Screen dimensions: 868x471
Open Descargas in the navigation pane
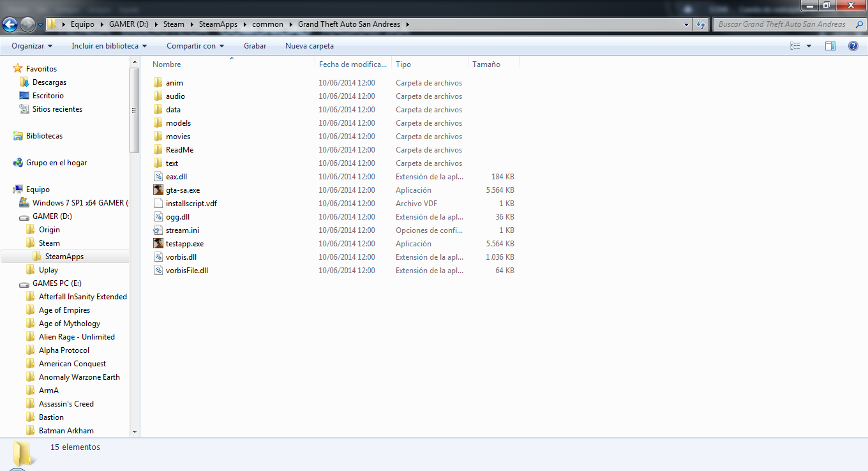pos(49,82)
